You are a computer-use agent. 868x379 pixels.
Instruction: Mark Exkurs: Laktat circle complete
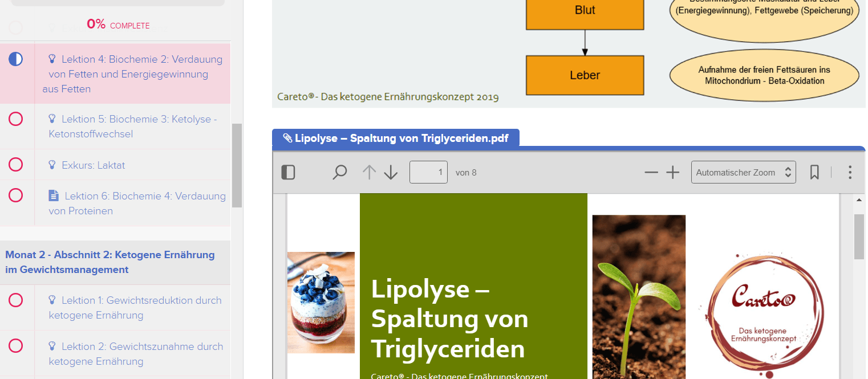(16, 165)
